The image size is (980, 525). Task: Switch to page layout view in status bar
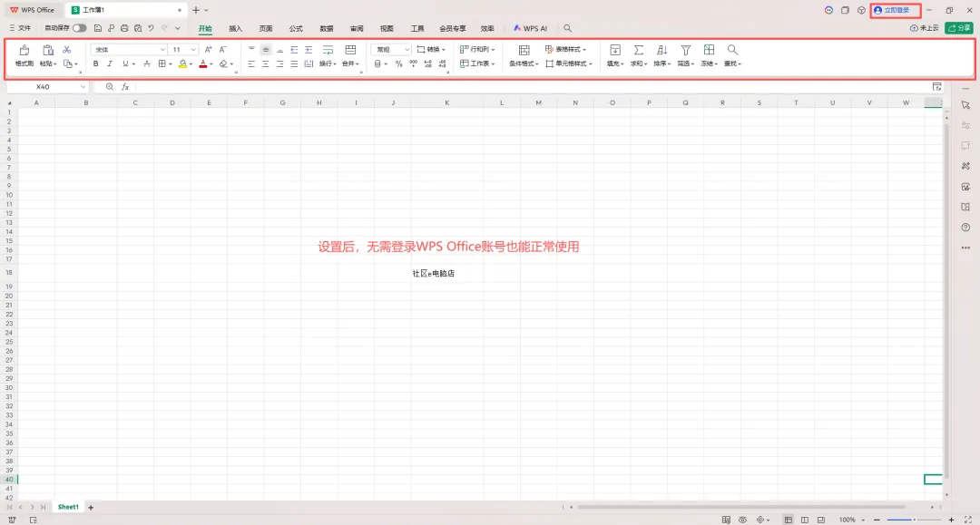[804, 520]
